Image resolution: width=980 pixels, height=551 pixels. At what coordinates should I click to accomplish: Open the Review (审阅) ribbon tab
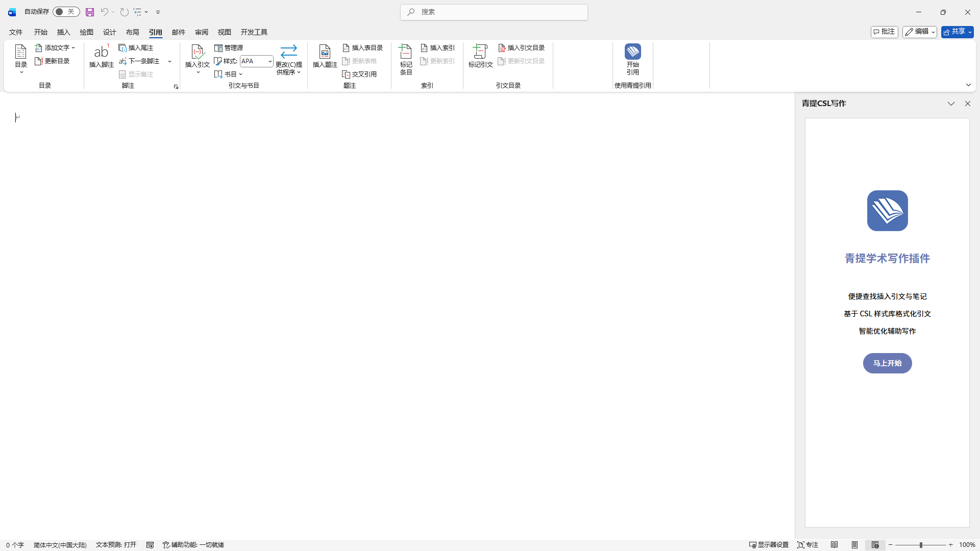click(x=201, y=32)
